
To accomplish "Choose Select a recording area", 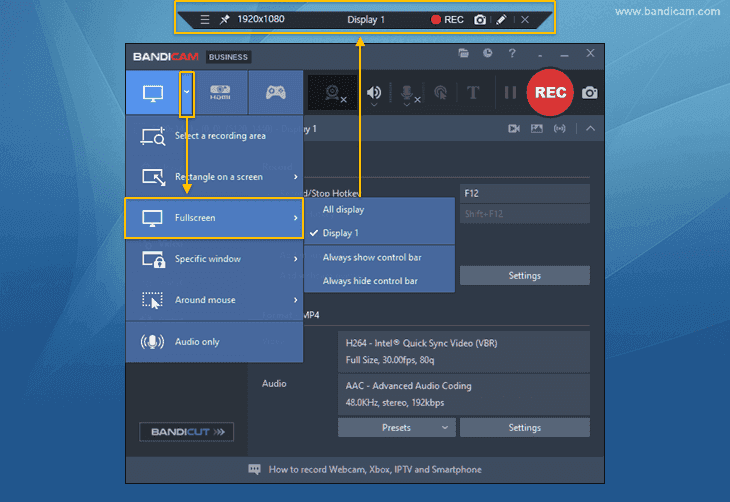I will click(x=214, y=136).
